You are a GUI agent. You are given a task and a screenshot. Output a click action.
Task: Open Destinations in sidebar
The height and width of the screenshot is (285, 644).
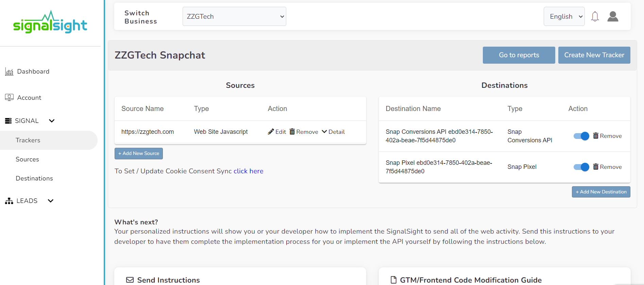click(34, 178)
